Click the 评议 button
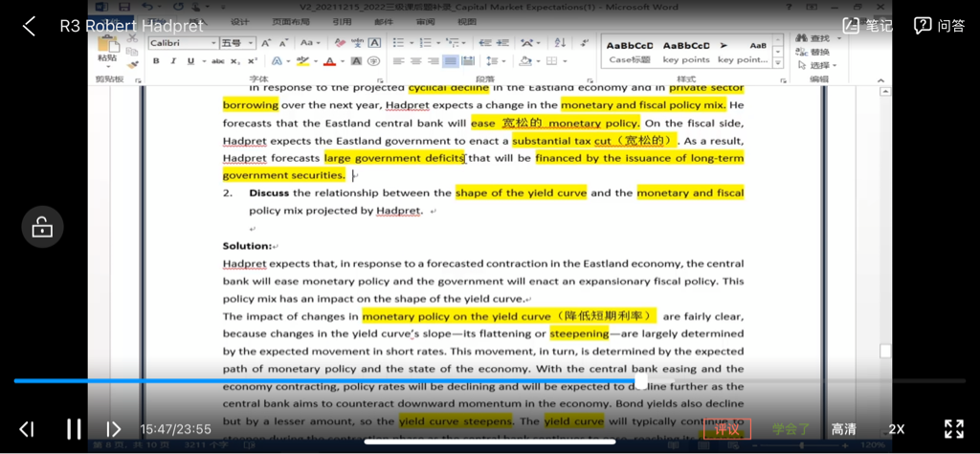This screenshot has width=980, height=454. [727, 429]
